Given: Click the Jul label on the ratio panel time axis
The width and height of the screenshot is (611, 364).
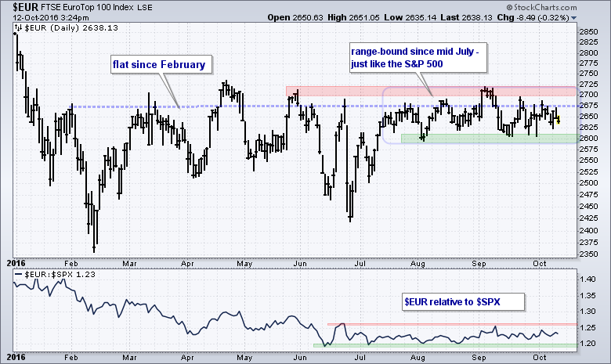Looking at the screenshot, I should point(360,358).
